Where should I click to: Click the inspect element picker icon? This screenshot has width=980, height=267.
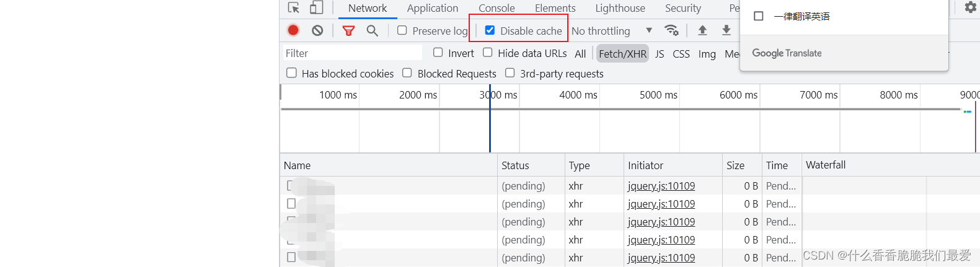tap(294, 8)
